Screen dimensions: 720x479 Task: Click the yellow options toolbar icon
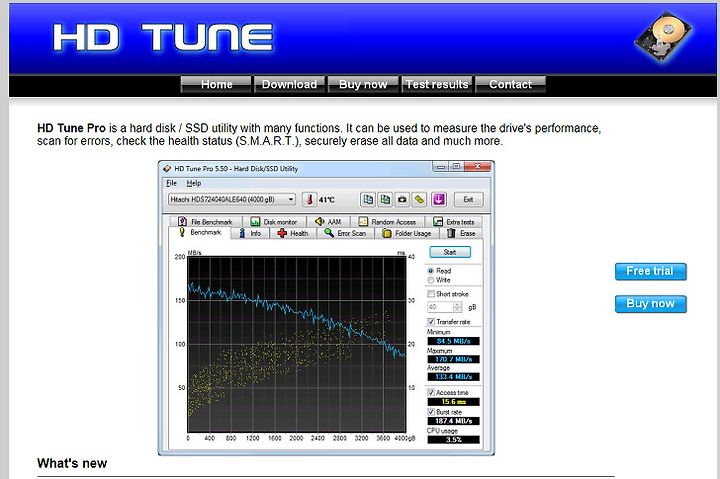click(x=419, y=199)
